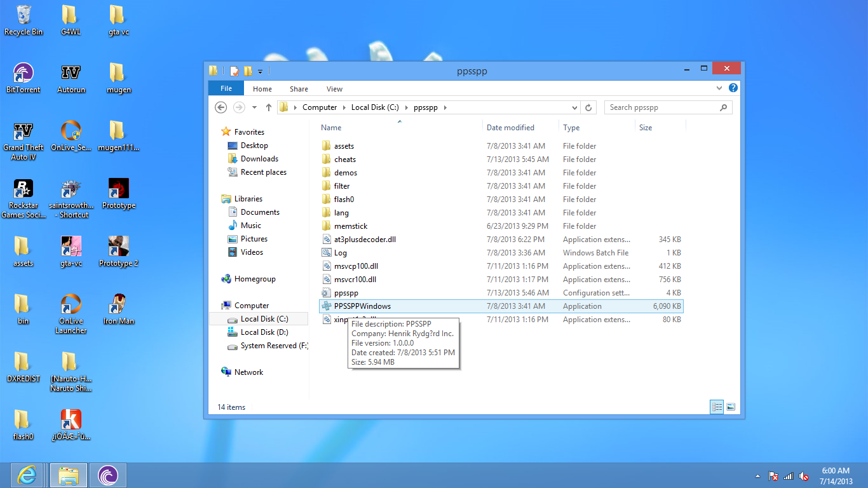Select Local Disk (D:) in navigation pane
Image resolution: width=868 pixels, height=488 pixels.
pos(264,332)
